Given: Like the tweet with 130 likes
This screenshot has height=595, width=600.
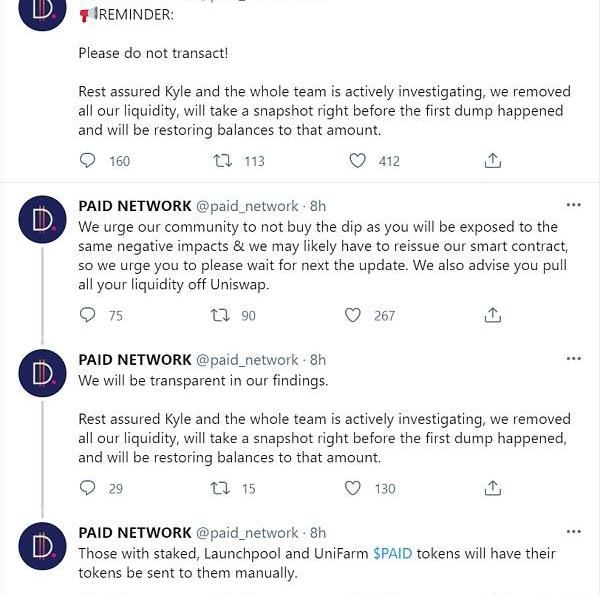Looking at the screenshot, I should click(x=353, y=488).
